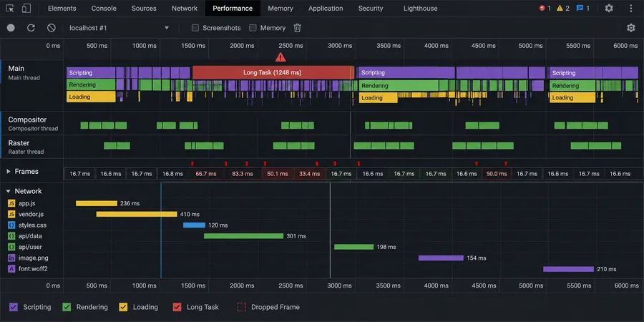Select the 83.3 ms frame
The height and width of the screenshot is (322, 644).
click(x=243, y=174)
